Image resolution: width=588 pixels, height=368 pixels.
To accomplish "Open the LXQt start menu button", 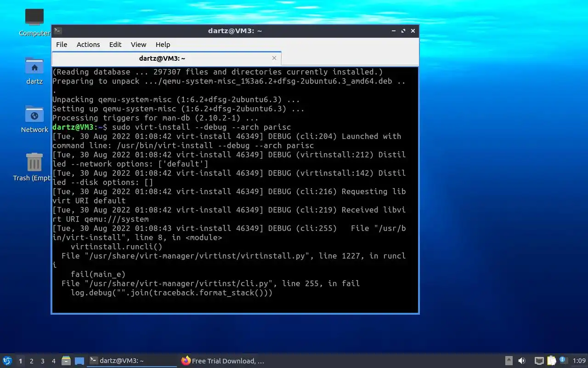I will [7, 361].
